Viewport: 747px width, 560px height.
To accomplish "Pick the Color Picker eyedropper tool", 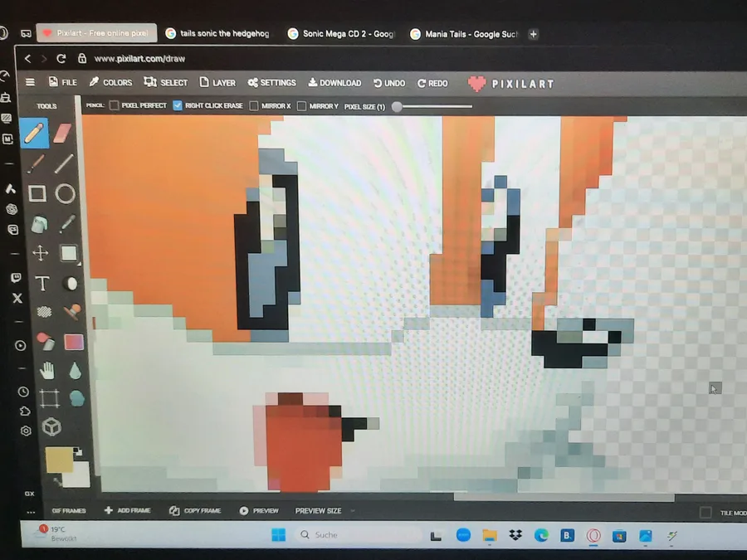I will point(67,223).
